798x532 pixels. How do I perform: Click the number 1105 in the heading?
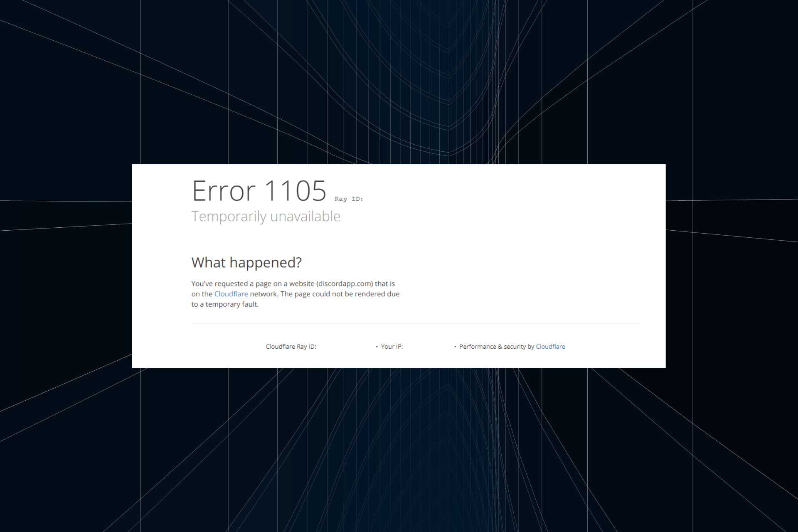coord(295,191)
